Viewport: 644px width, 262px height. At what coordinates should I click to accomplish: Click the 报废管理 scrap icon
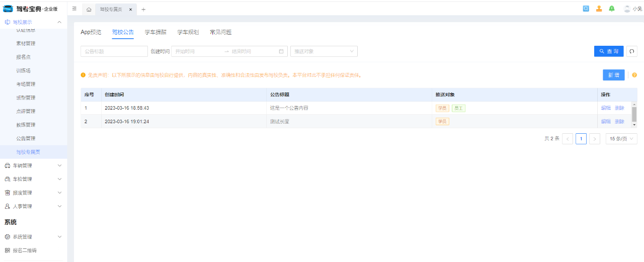click(7, 193)
